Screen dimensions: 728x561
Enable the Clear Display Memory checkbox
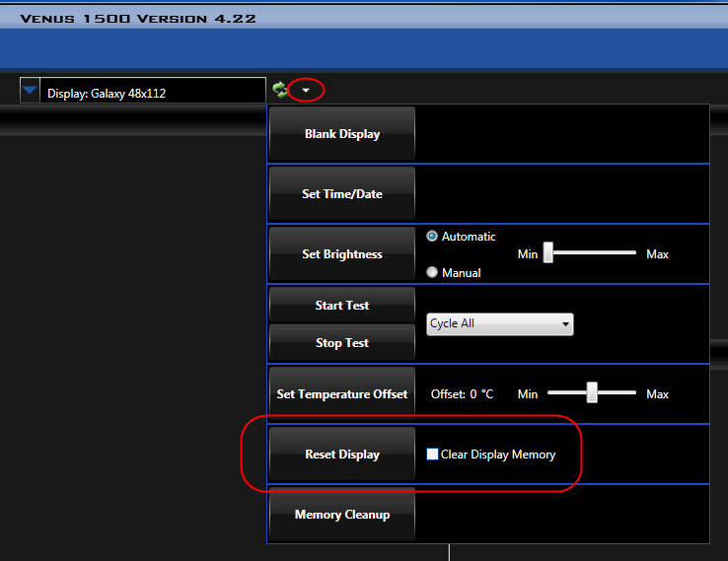(432, 455)
